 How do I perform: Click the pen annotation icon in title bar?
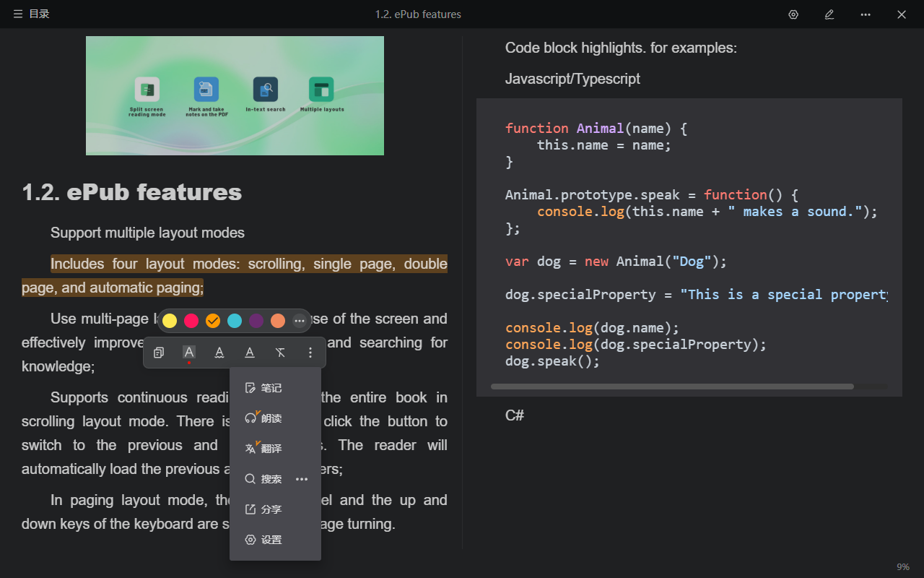point(829,14)
